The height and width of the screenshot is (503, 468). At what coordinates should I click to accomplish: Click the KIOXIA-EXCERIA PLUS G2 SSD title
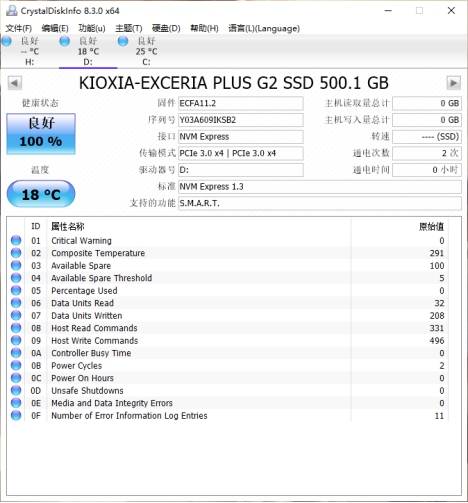pos(234,83)
